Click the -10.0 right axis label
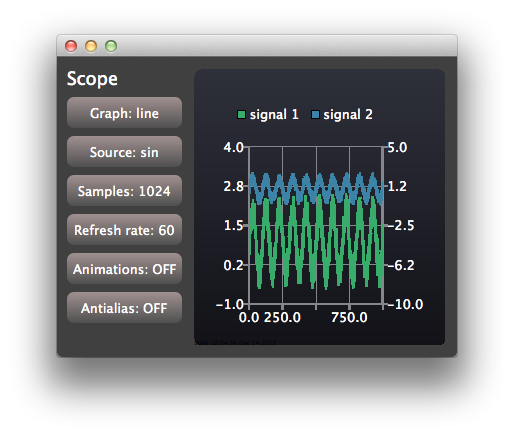 point(405,304)
